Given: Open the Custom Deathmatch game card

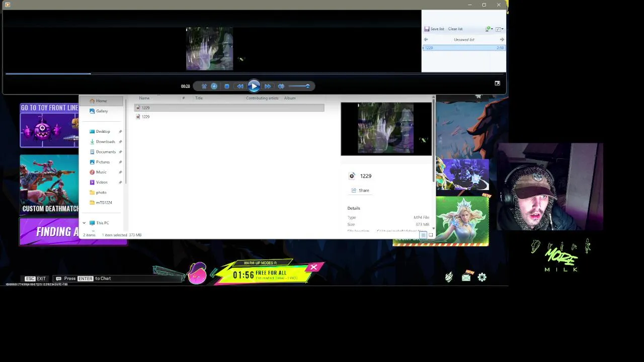Looking at the screenshot, I should coord(49,184).
